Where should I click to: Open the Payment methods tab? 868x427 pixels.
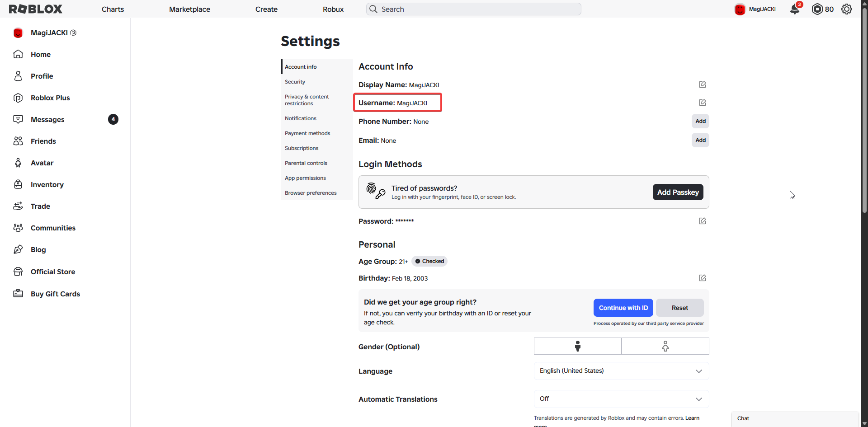coord(317,133)
